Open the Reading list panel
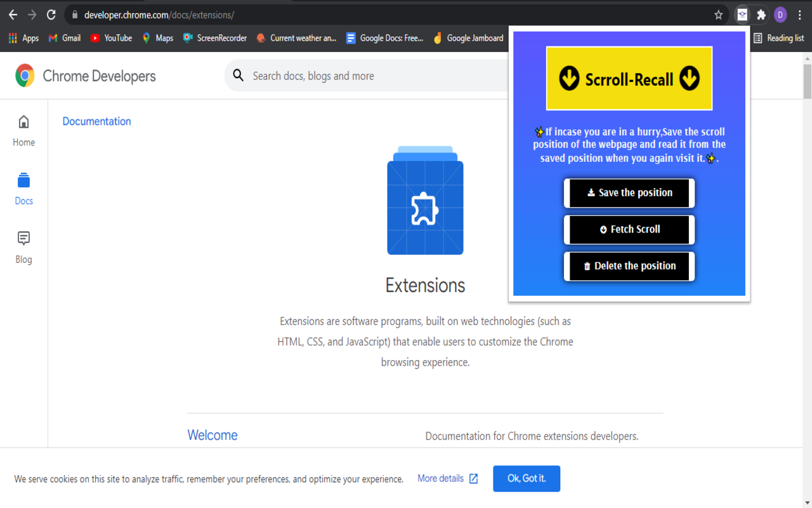Viewport: 812px width, 508px height. (778, 38)
